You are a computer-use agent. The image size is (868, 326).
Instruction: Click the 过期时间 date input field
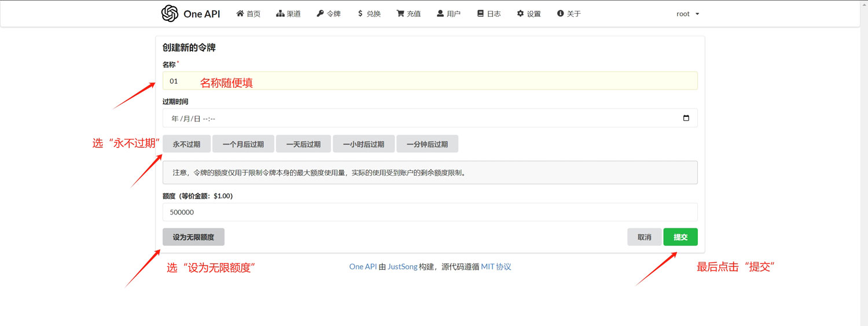pos(430,118)
